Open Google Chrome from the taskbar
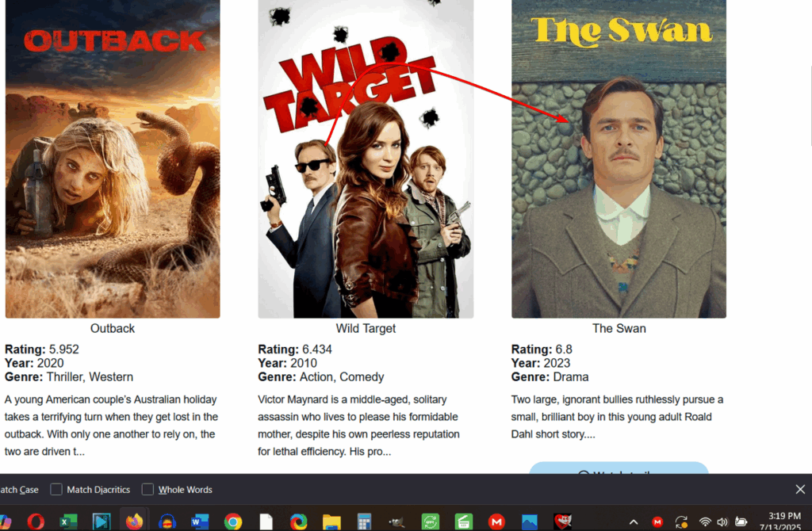This screenshot has width=812, height=531. click(x=233, y=521)
